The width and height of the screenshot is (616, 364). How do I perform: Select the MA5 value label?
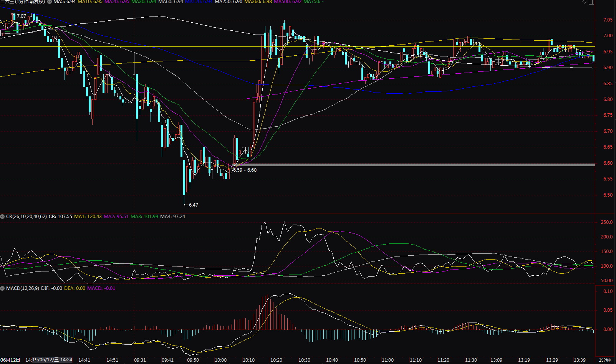[64, 2]
